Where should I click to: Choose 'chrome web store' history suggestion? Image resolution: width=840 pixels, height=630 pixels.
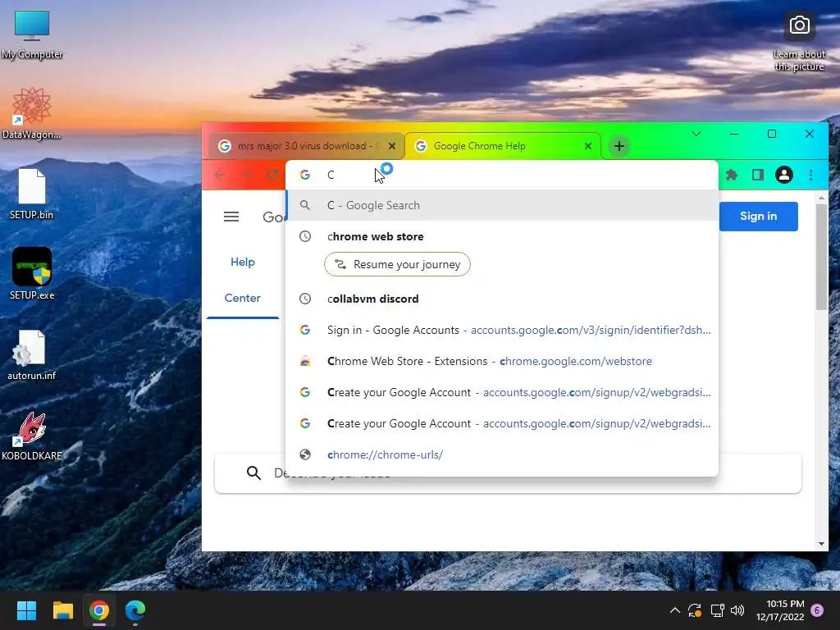(x=503, y=236)
